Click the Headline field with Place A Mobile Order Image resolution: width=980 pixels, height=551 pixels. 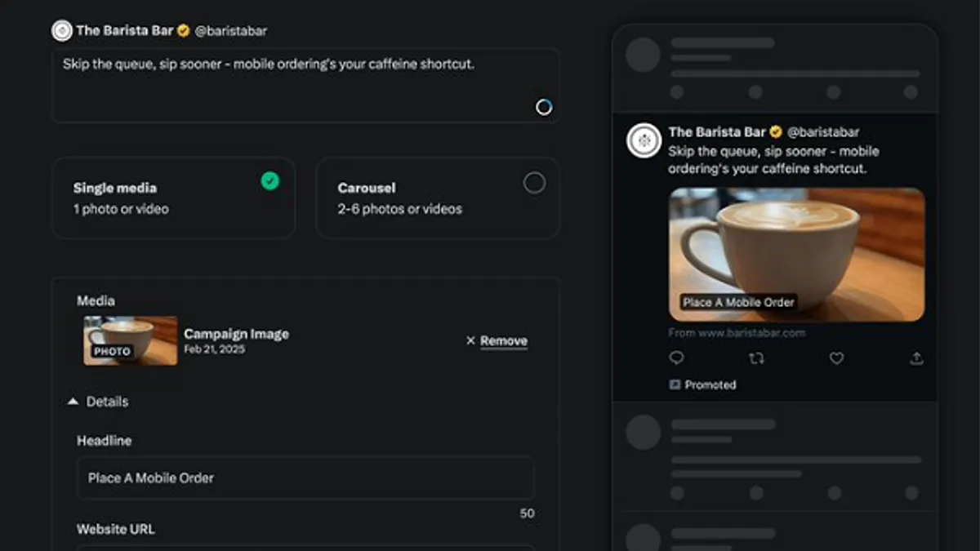305,478
